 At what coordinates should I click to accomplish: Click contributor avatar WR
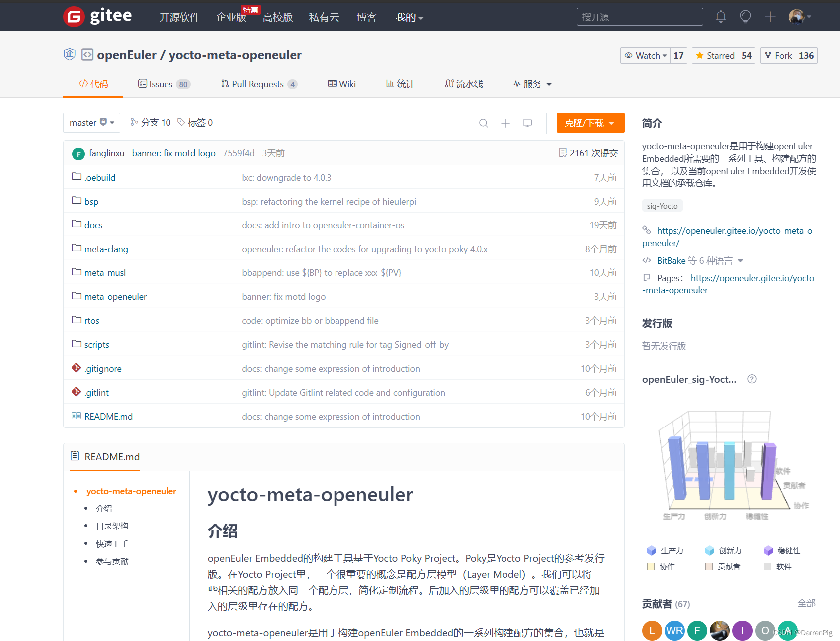pyautogui.click(x=674, y=631)
